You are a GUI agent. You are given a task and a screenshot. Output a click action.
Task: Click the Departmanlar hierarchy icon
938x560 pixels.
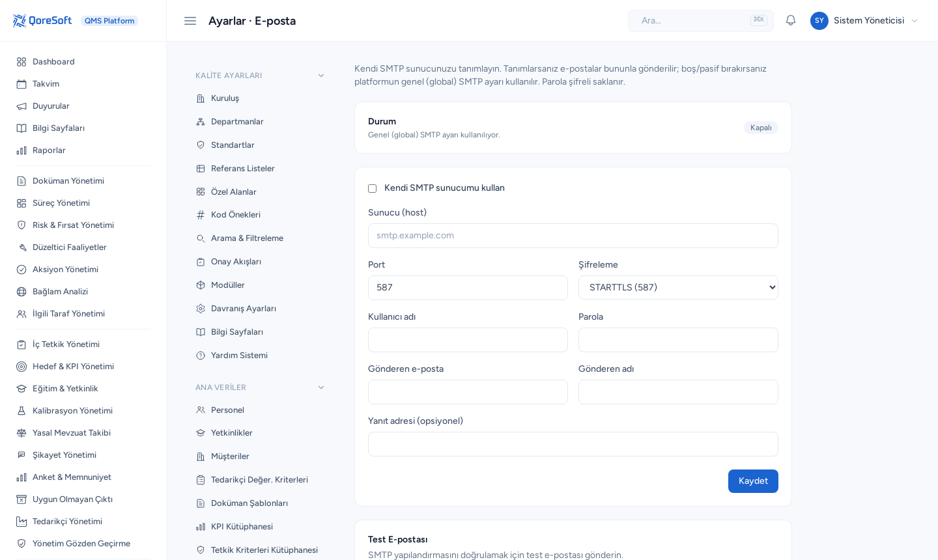pyautogui.click(x=201, y=122)
